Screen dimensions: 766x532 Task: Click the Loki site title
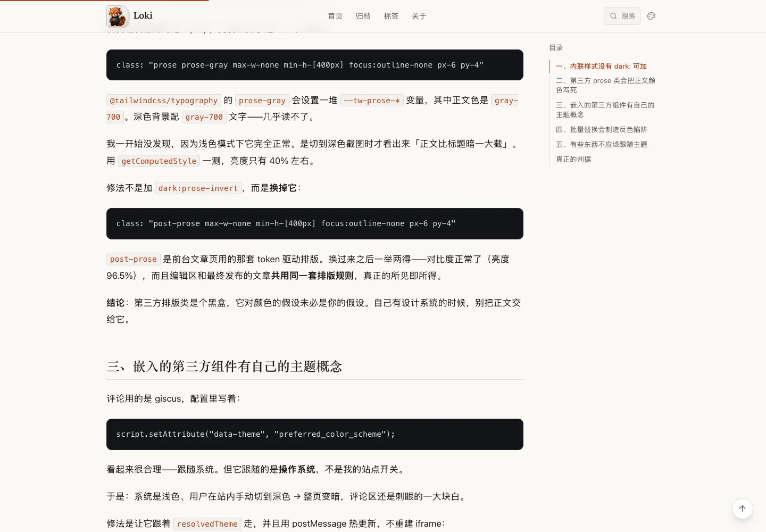click(x=143, y=15)
